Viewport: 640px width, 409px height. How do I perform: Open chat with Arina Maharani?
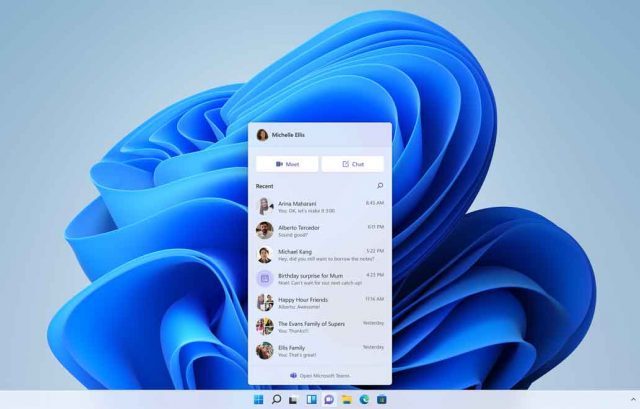point(320,206)
